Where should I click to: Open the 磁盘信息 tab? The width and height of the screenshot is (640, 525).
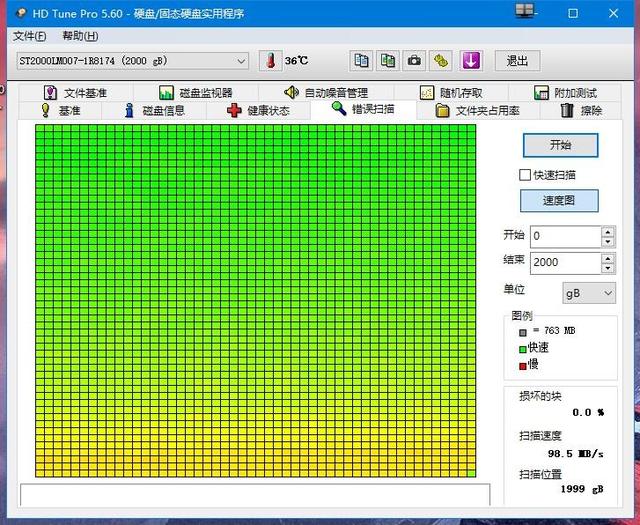click(154, 111)
